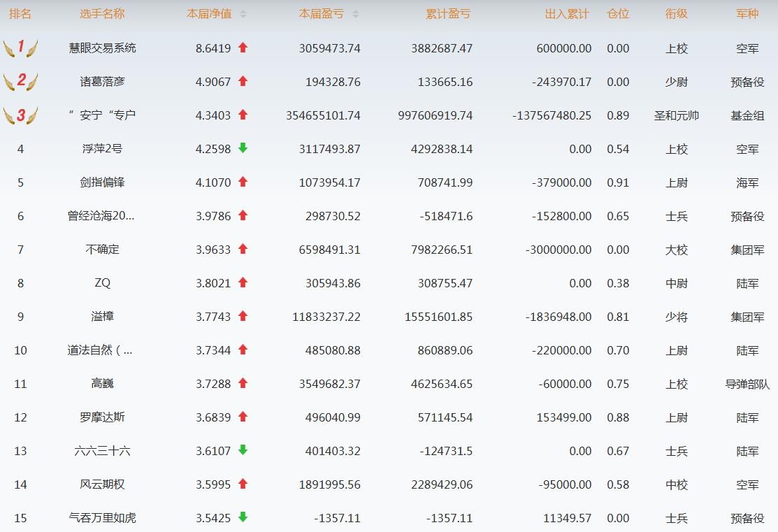
Task: Click the 出入累计 column header
Action: pos(567,14)
